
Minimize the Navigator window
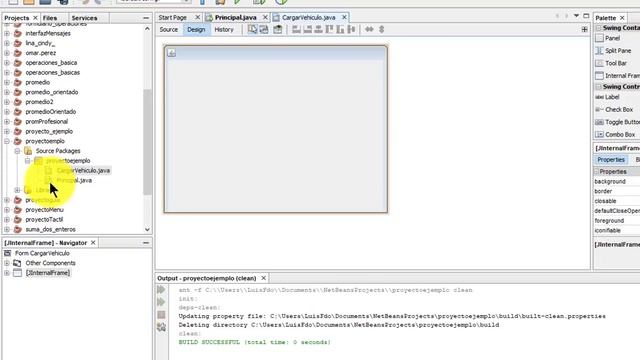click(x=146, y=242)
